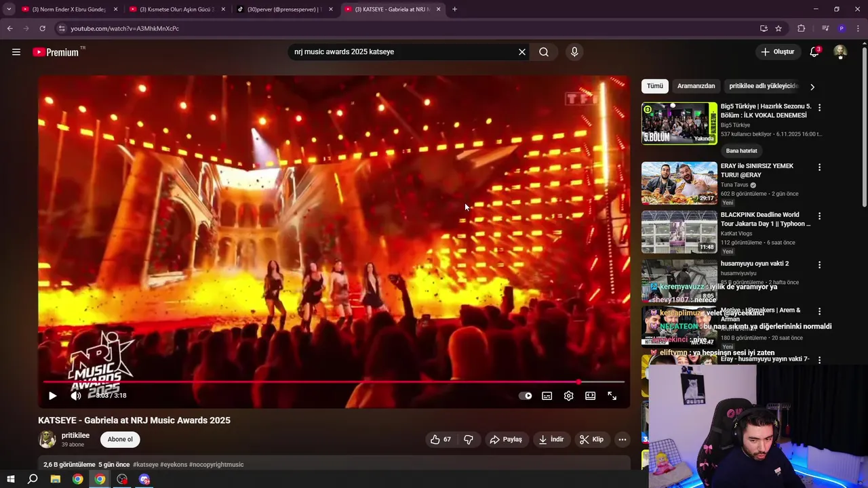Viewport: 868px width, 488px height.
Task: Click the Paylaş share button
Action: pyautogui.click(x=507, y=439)
